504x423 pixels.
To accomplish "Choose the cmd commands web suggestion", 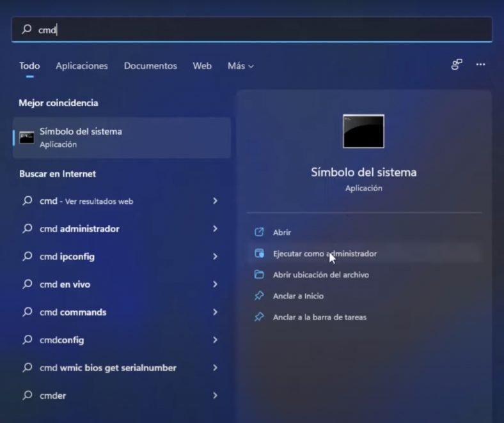I will [x=73, y=312].
